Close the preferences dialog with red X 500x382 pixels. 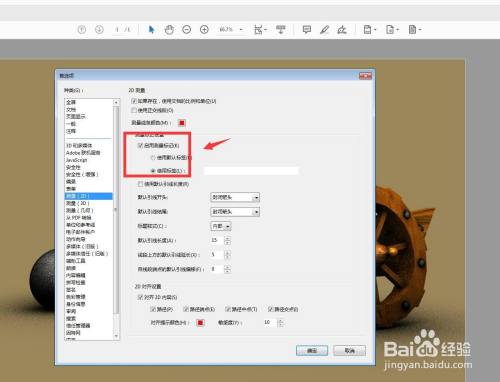click(365, 76)
